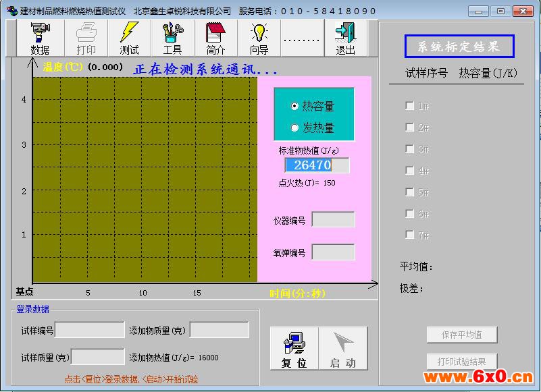Click the 点火热(J)= 150 text
Image resolution: width=541 pixels, height=392 pixels.
tap(307, 183)
